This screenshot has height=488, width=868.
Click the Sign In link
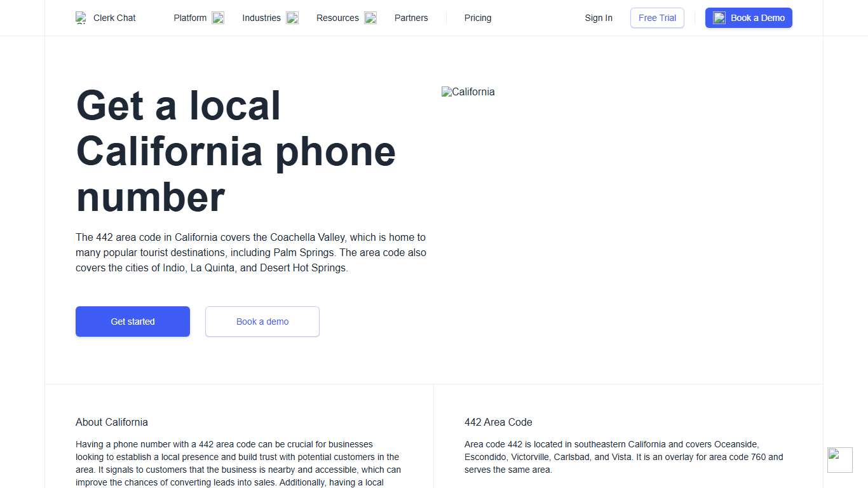coord(599,18)
